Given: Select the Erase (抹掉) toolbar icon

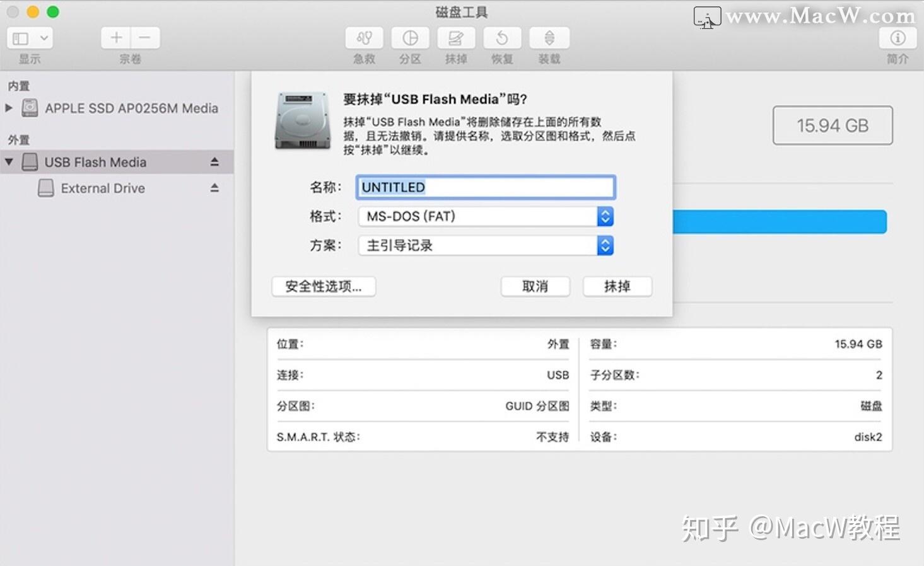Looking at the screenshot, I should click(x=456, y=38).
